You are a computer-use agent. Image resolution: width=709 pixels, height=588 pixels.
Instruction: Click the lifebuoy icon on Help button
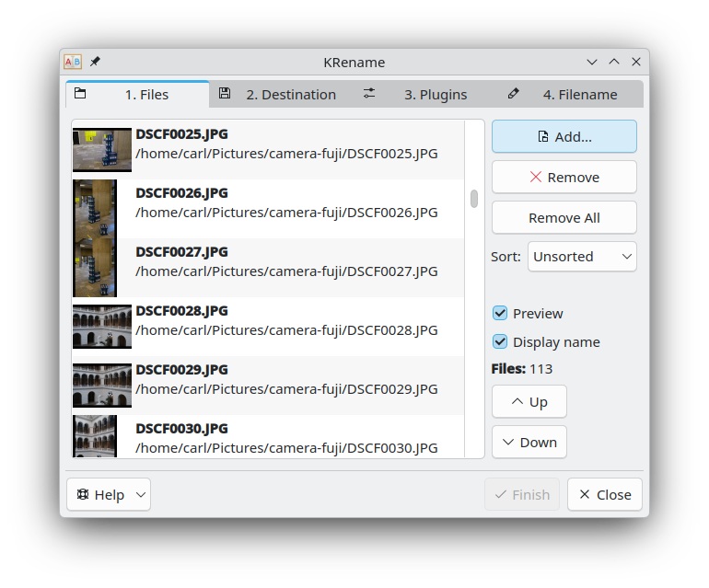[83, 495]
